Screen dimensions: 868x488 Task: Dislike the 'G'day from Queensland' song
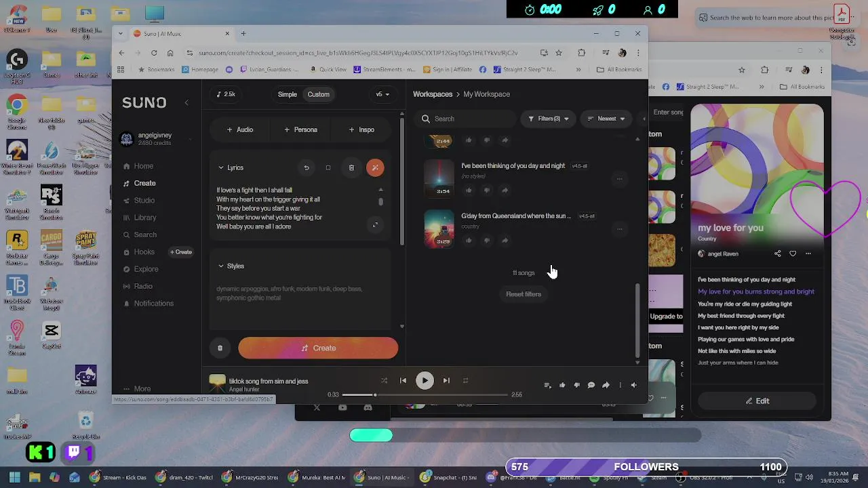[486, 241]
